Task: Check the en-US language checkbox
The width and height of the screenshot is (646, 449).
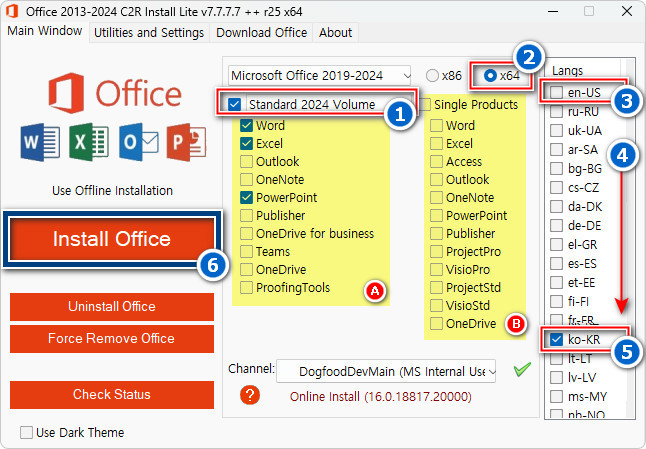Action: pos(556,93)
